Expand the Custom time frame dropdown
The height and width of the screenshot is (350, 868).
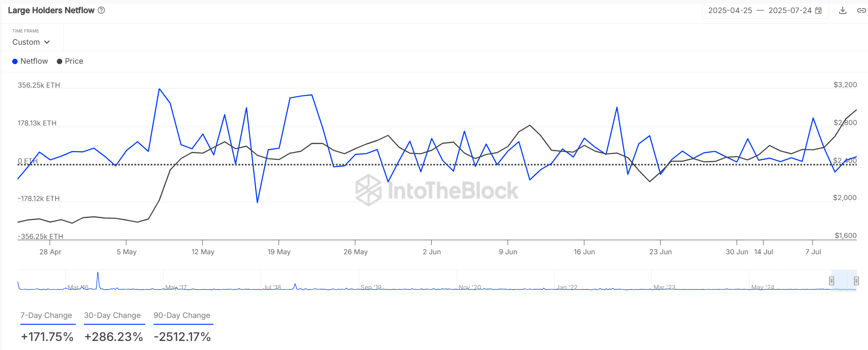tap(31, 42)
